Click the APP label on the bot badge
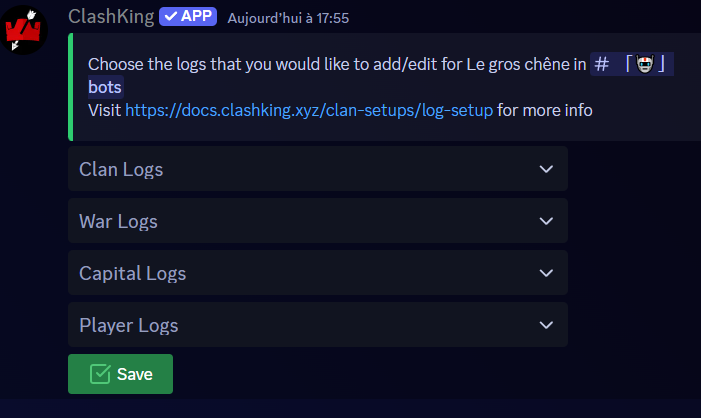The image size is (701, 418). 196,17
